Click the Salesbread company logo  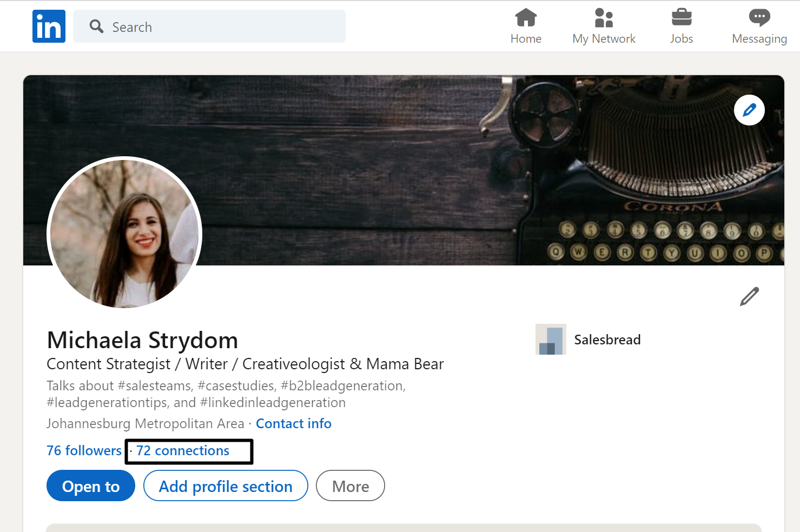coord(551,340)
